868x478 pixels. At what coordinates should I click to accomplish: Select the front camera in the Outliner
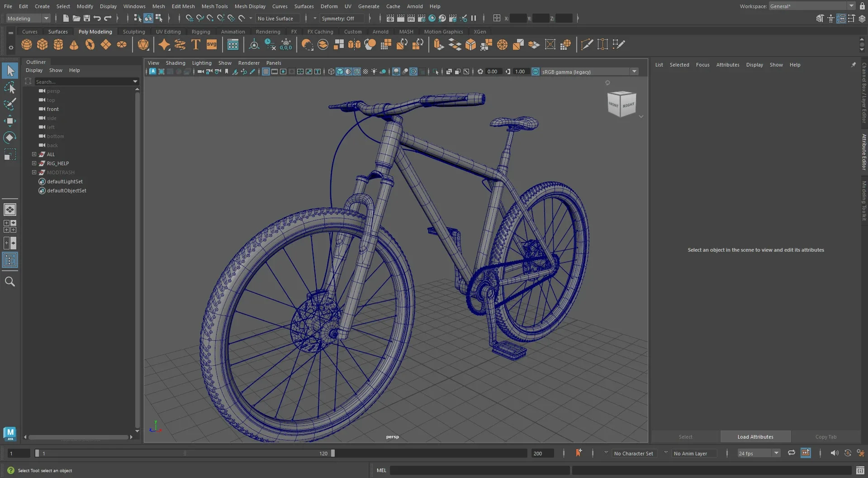[x=52, y=109]
